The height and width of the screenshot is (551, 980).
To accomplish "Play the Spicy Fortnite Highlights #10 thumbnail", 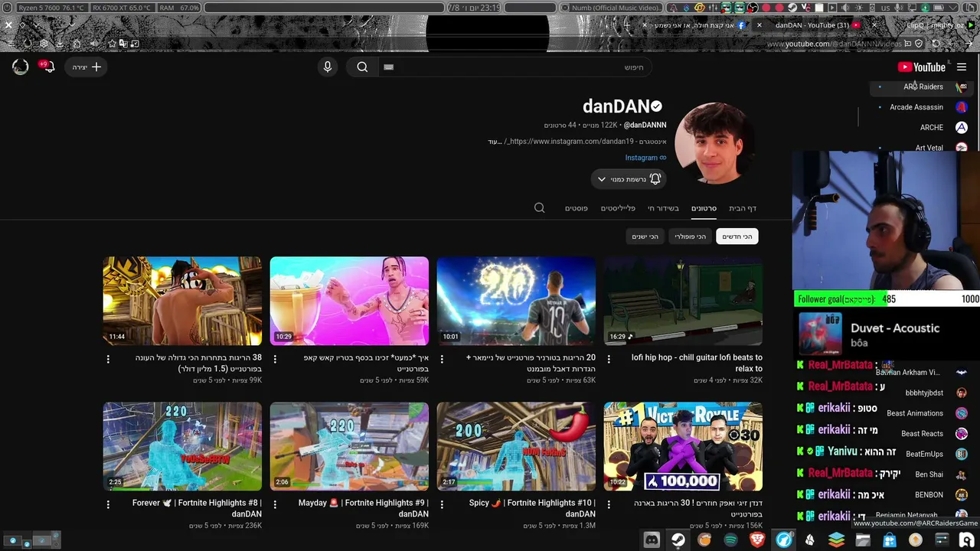I will tap(516, 446).
